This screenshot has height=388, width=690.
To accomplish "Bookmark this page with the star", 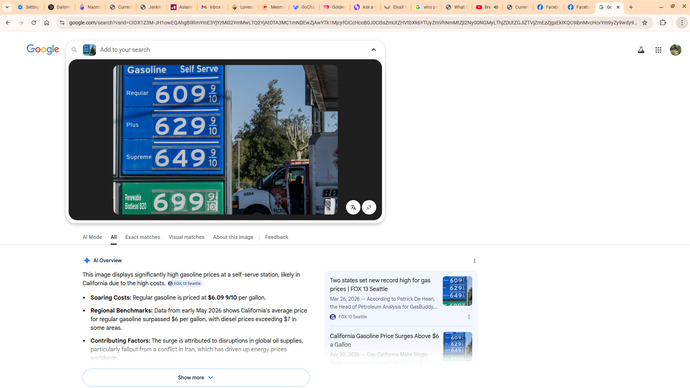I will (x=645, y=22).
